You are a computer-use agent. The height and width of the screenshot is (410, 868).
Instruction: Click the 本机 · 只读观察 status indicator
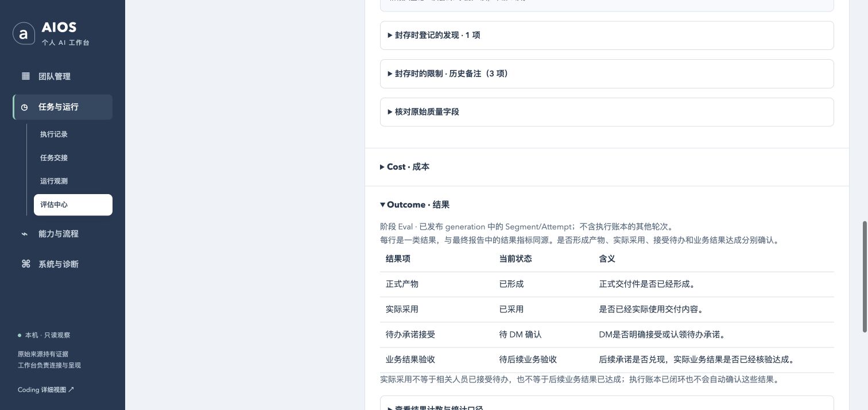coord(44,335)
